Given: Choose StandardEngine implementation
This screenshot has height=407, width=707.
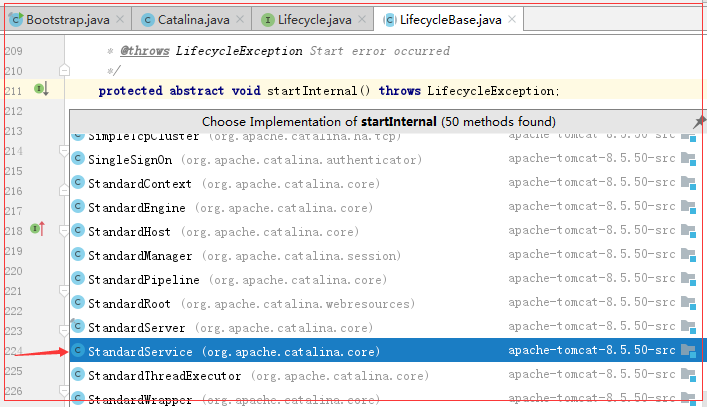Looking at the screenshot, I should (386, 207).
